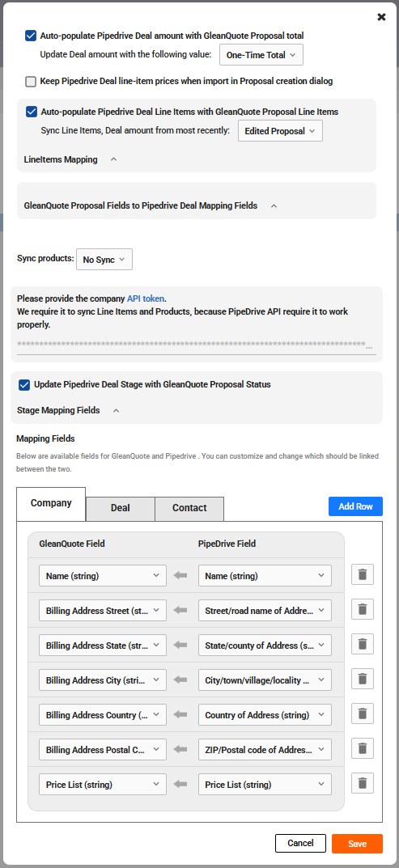The image size is (399, 868).
Task: Open PipeDrive Name (string) field dropdown
Action: click(265, 576)
